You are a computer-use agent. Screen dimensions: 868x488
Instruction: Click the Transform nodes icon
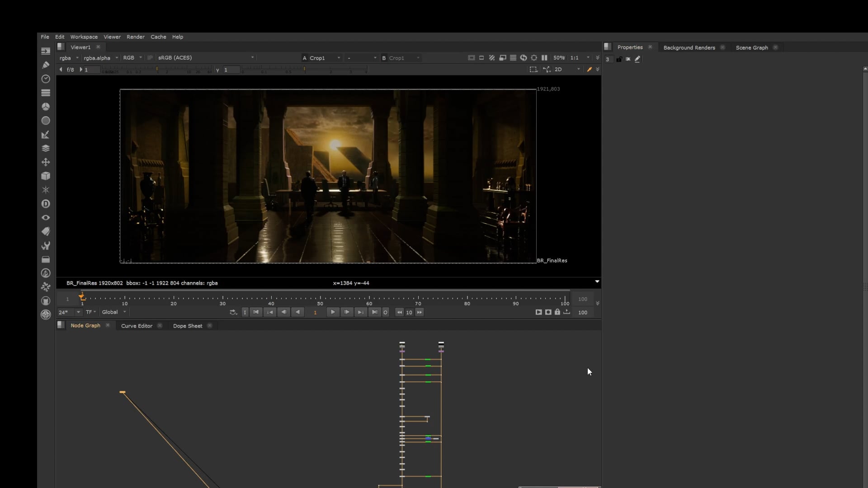pos(45,162)
